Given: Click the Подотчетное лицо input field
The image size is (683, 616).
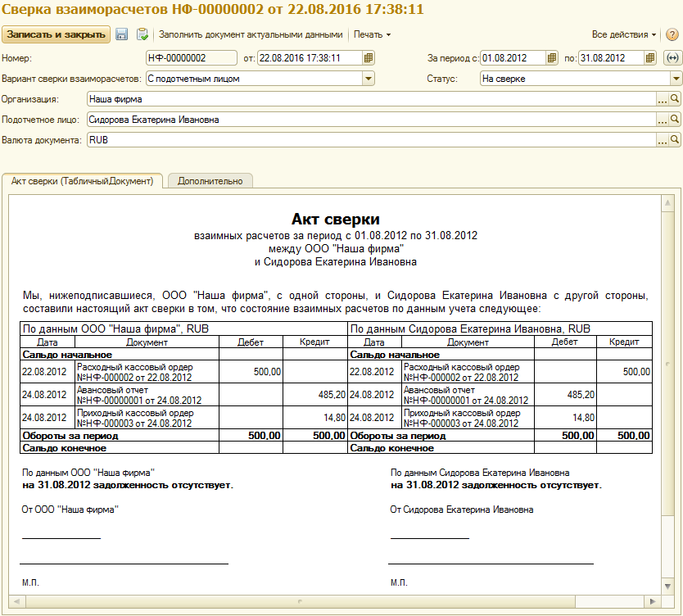Looking at the screenshot, I should 372,120.
